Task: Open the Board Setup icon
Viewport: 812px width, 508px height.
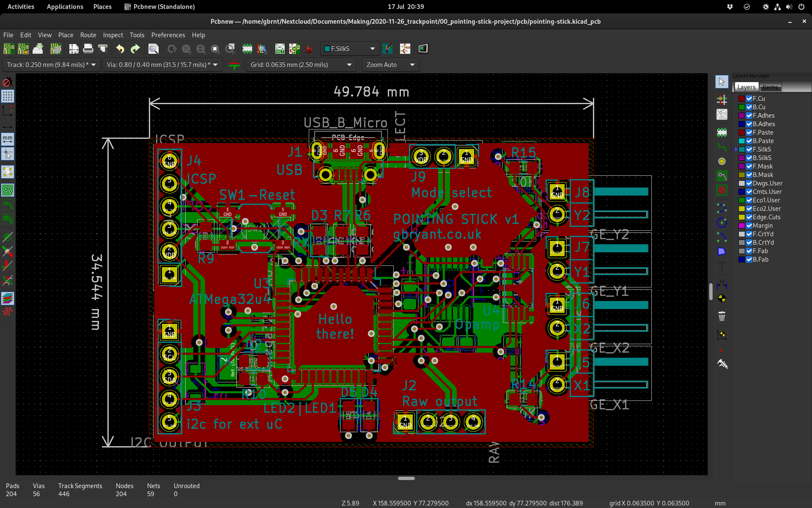Action: 56,49
